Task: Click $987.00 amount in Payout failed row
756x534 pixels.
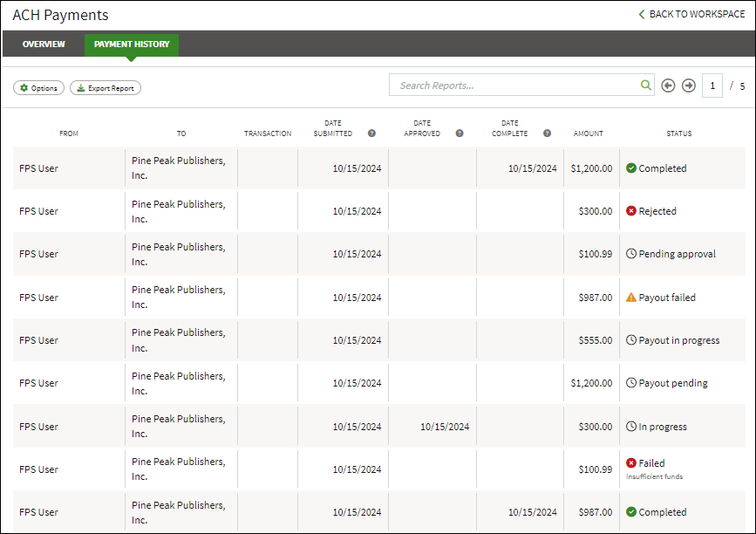Action: tap(596, 298)
